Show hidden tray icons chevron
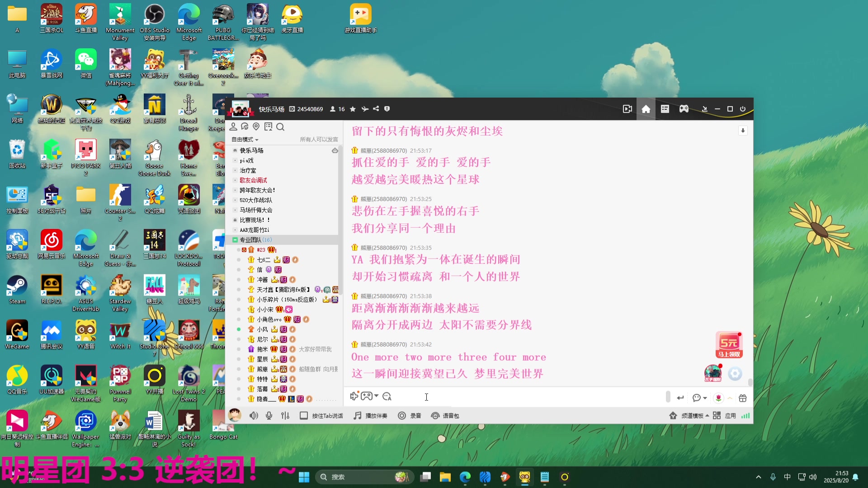The width and height of the screenshot is (868, 488). [x=759, y=477]
